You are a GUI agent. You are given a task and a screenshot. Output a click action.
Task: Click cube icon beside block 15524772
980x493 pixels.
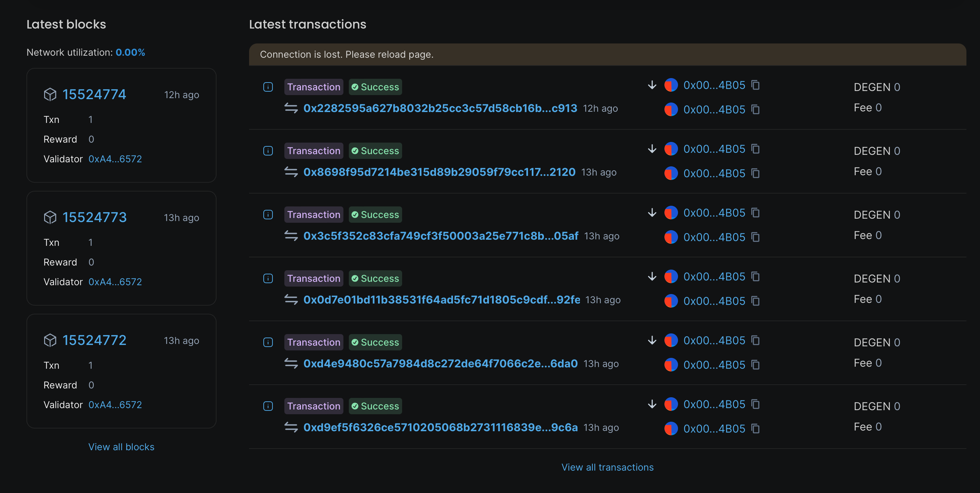point(50,340)
